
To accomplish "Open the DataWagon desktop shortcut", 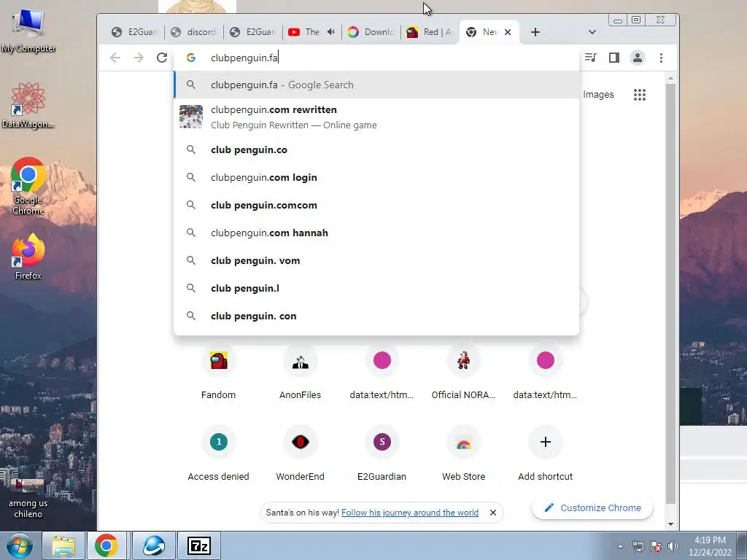I will [x=28, y=105].
